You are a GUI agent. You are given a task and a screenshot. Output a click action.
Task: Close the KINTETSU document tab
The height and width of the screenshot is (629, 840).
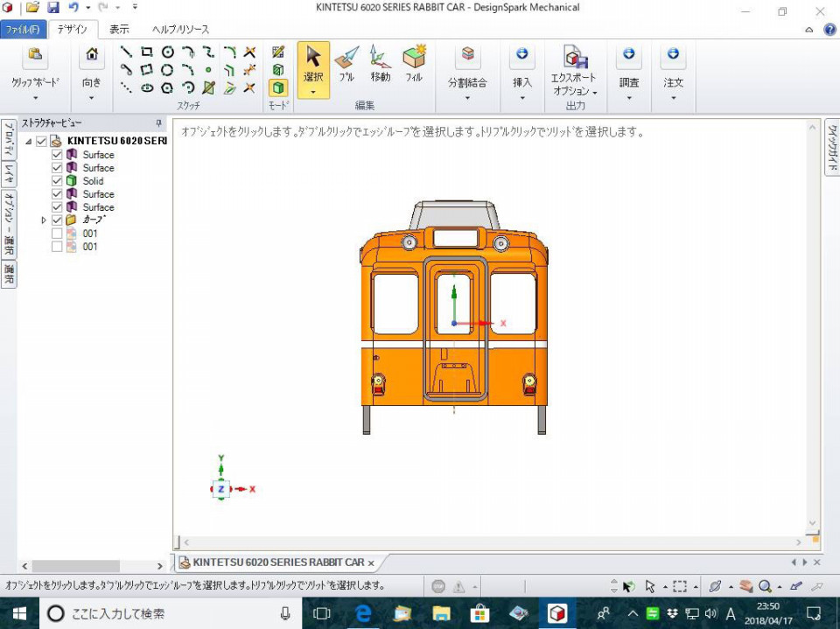click(371, 563)
